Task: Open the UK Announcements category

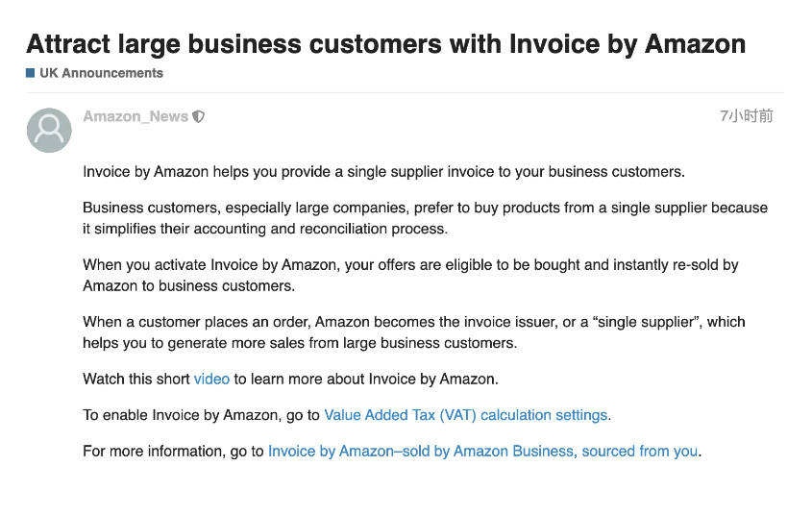Action: click(102, 73)
